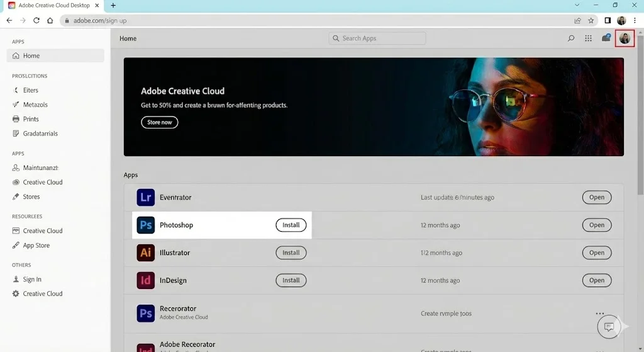Click the Search Apps field

(x=377, y=38)
